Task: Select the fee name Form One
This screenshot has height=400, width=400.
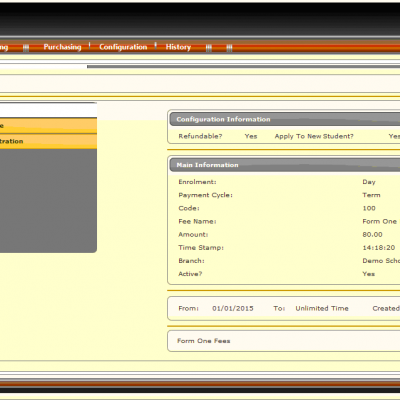Action: [380, 221]
